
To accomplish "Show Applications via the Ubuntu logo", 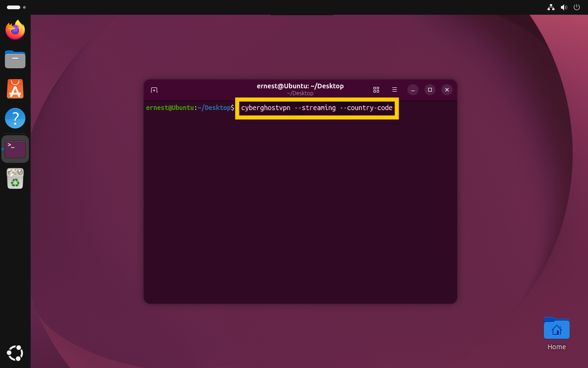I will (15, 353).
